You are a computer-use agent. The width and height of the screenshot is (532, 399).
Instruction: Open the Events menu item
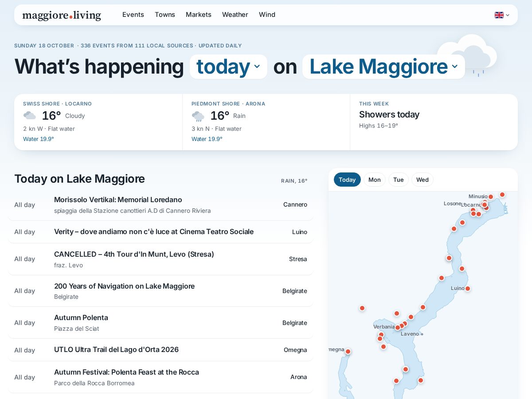tap(133, 15)
